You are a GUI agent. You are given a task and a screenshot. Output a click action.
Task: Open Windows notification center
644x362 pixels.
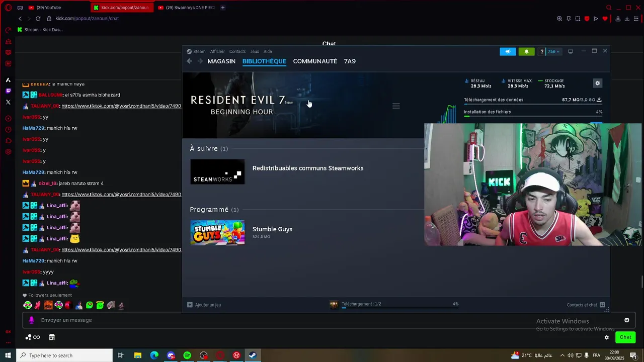click(x=633, y=355)
